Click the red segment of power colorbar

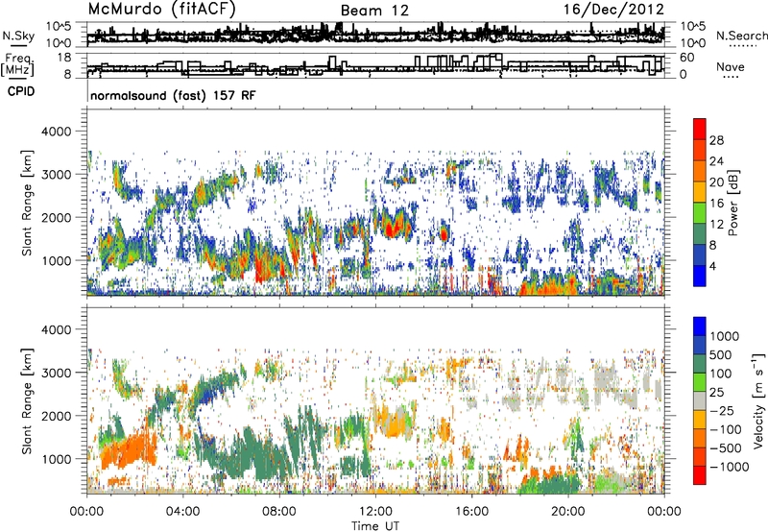tap(700, 129)
